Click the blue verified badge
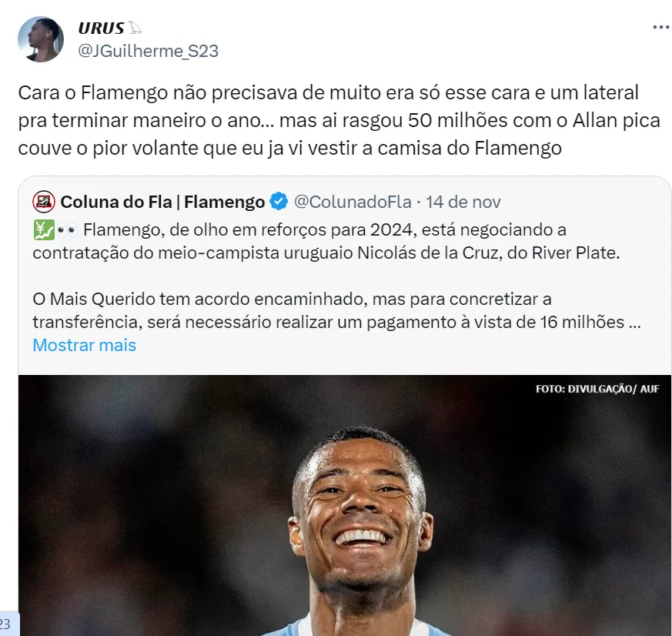Screen dimensions: 672x636 coord(279,202)
